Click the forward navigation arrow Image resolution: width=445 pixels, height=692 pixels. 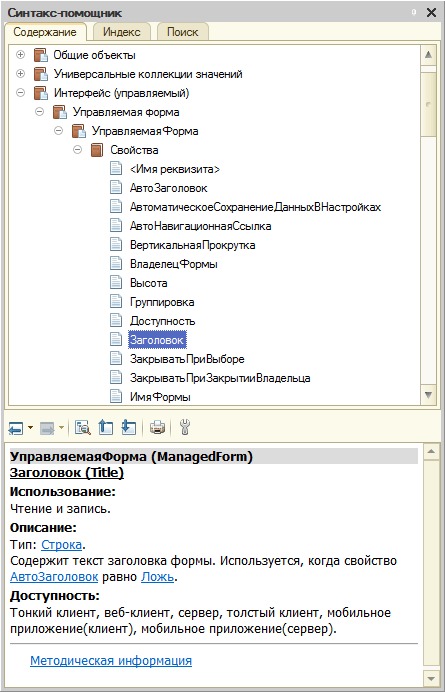pyautogui.click(x=46, y=427)
